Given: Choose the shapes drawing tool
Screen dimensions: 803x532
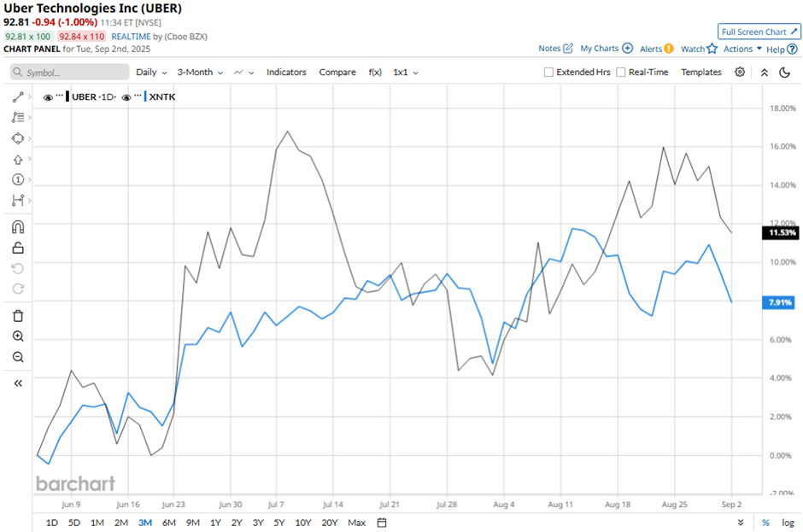Looking at the screenshot, I should pyautogui.click(x=18, y=138).
